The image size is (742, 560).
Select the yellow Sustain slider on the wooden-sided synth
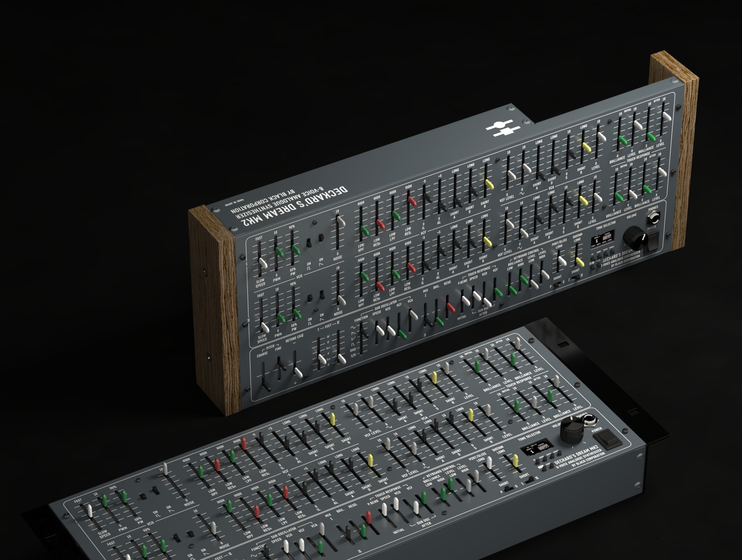579,262
